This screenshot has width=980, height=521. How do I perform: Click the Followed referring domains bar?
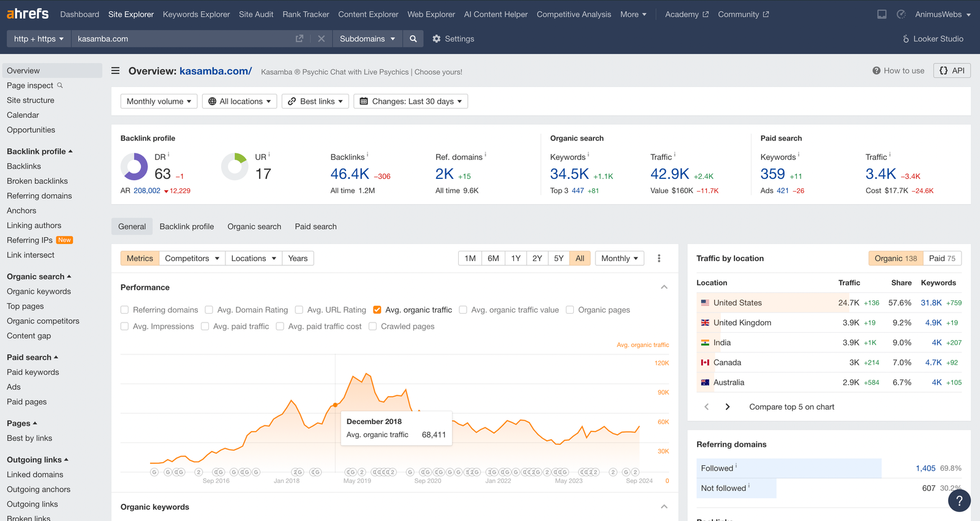789,468
